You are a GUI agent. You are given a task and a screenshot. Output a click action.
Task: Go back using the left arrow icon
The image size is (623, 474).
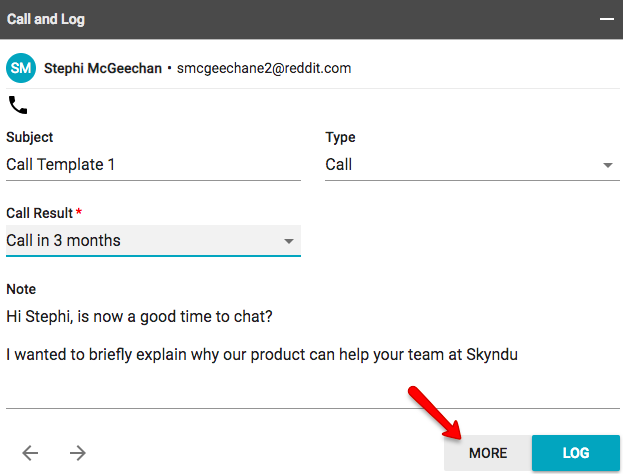30,453
